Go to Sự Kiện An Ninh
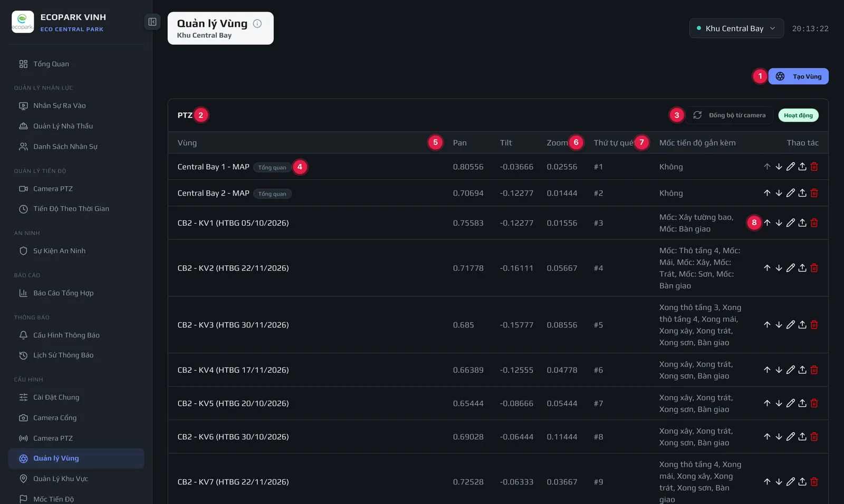This screenshot has height=504, width=844. 76,251
